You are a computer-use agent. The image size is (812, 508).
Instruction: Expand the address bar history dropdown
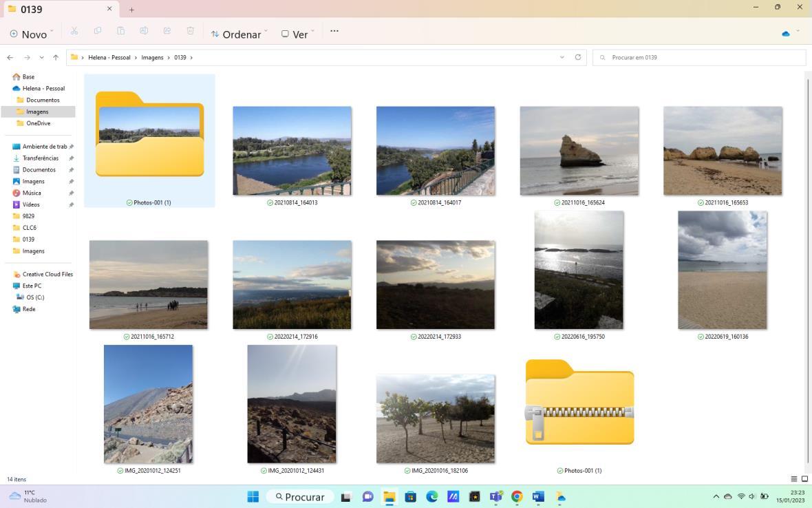click(x=562, y=58)
